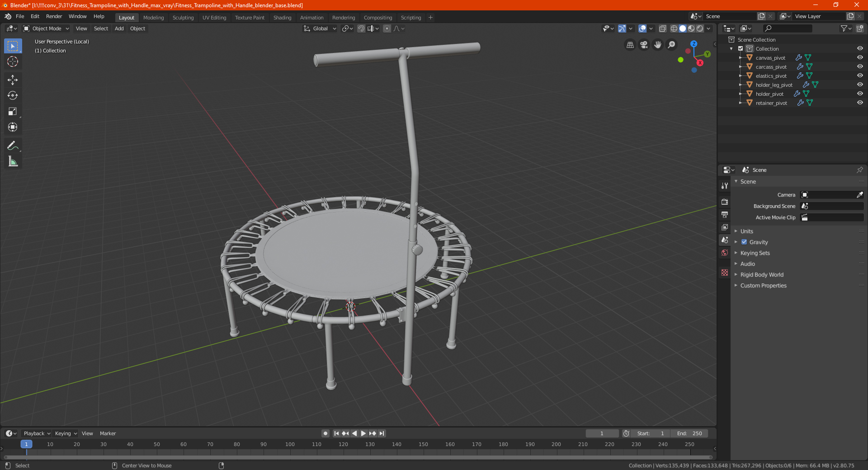Expand the Audio panel
The height and width of the screenshot is (470, 868).
(x=748, y=264)
